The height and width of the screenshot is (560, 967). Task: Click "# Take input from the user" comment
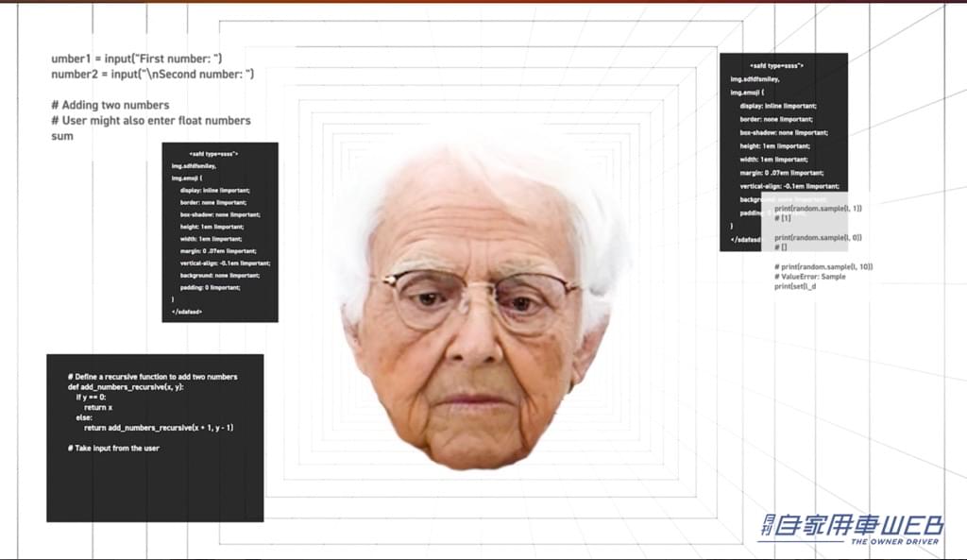click(113, 448)
